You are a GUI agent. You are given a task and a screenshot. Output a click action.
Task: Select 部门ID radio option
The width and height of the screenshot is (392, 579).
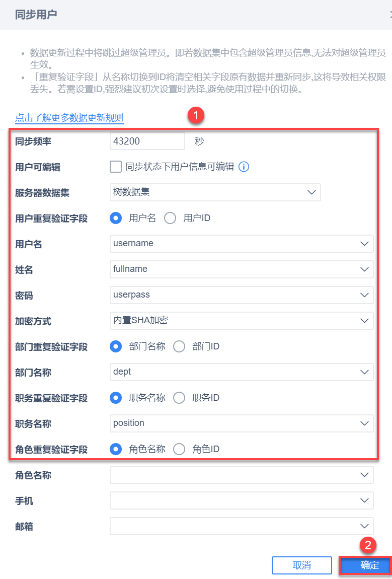click(x=179, y=346)
